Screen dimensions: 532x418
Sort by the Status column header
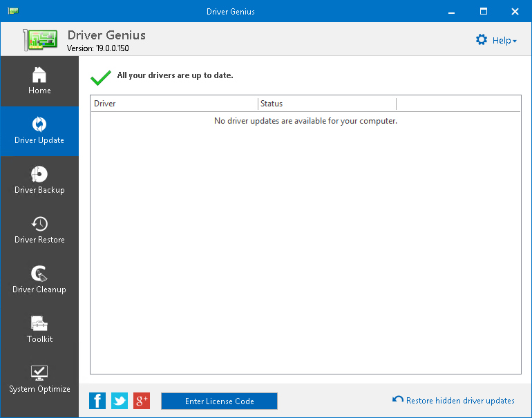click(327, 104)
